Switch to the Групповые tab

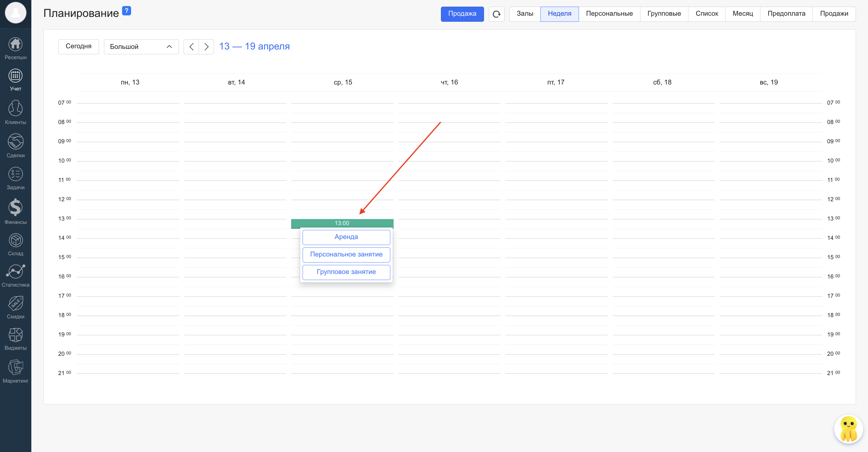click(664, 14)
